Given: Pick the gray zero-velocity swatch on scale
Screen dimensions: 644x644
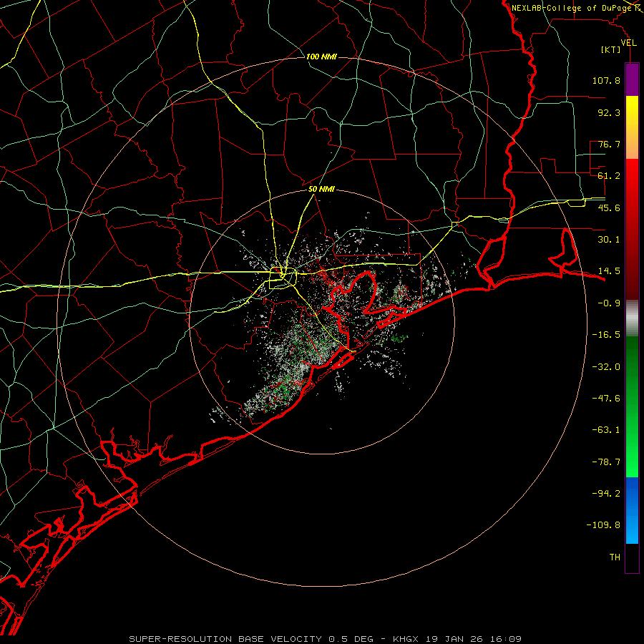Looking at the screenshot, I should point(632,318).
